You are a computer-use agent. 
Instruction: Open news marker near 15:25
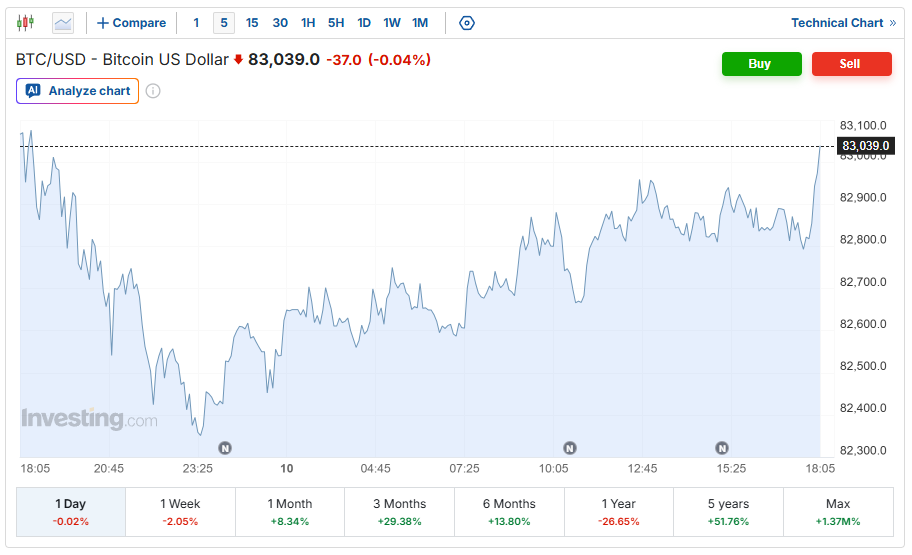pyautogui.click(x=722, y=448)
